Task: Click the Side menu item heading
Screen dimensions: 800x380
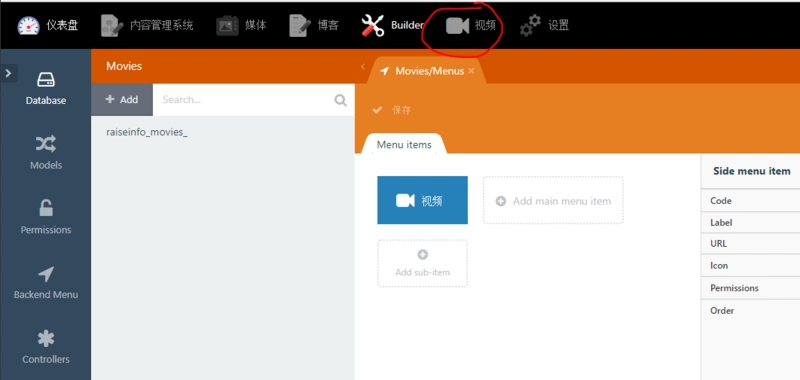Action: [x=752, y=171]
